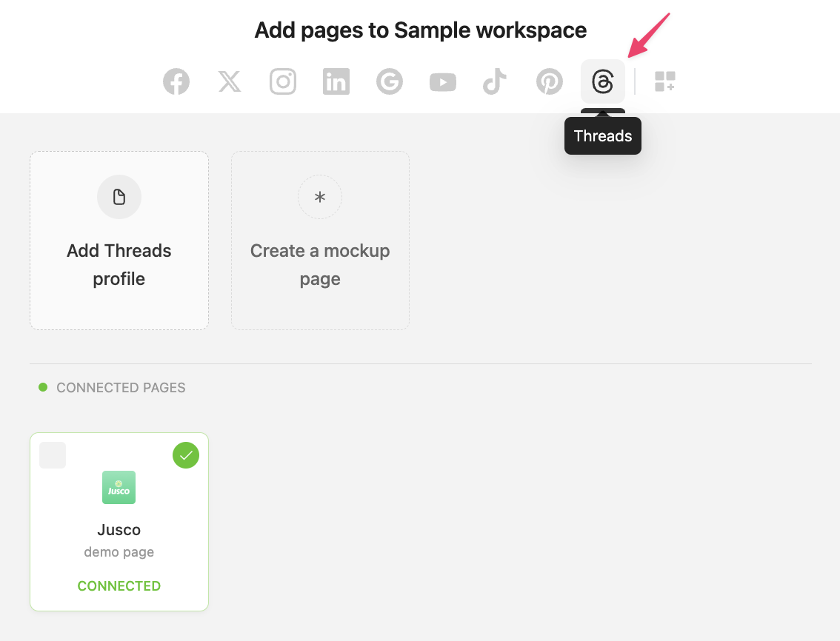Click the CONNECTED PAGES section header

(121, 388)
